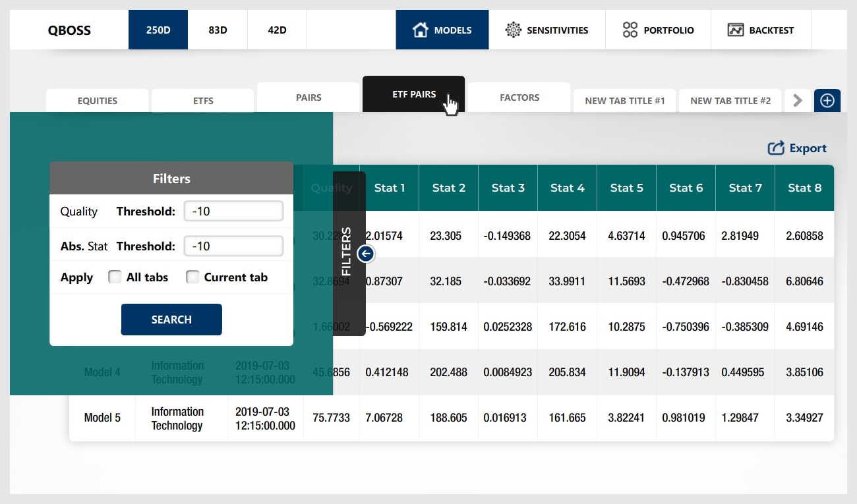Image resolution: width=857 pixels, height=504 pixels.
Task: Click the vertical FILTERS panel handle
Action: 347,253
